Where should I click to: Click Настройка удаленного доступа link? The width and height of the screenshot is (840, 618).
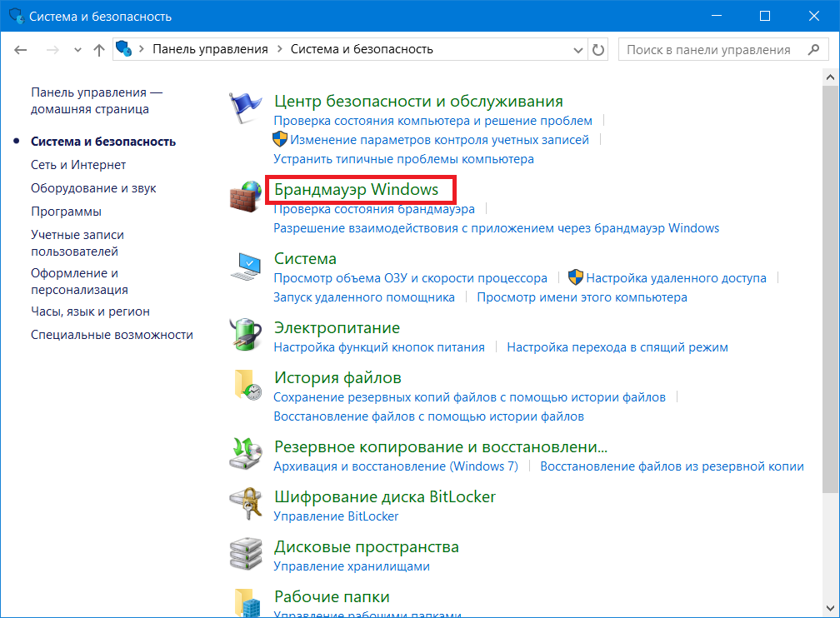(x=676, y=278)
